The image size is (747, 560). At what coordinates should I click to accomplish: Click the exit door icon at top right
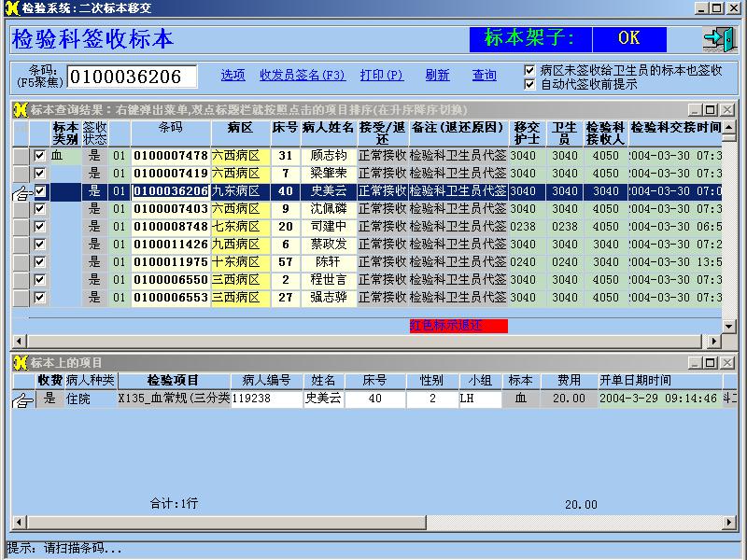point(719,39)
